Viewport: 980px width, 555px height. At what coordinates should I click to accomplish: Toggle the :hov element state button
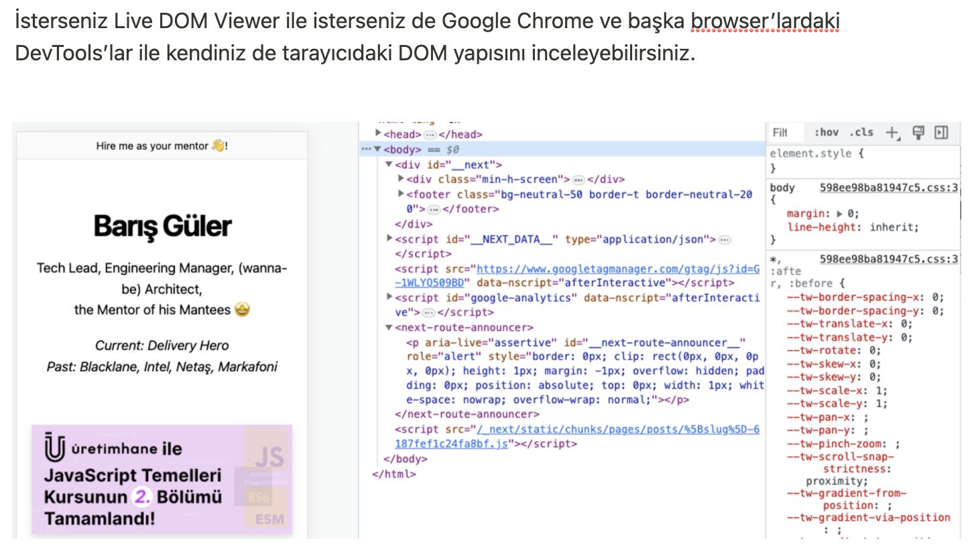tap(826, 133)
